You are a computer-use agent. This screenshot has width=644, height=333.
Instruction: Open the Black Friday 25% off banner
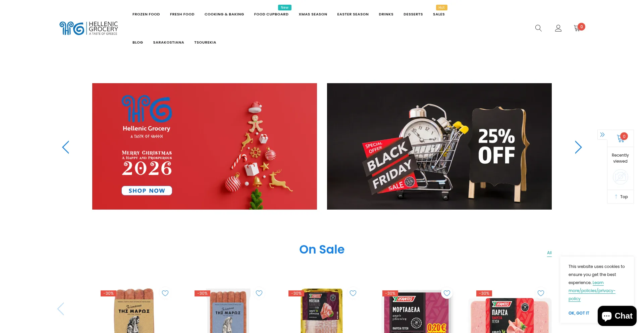[x=439, y=146]
